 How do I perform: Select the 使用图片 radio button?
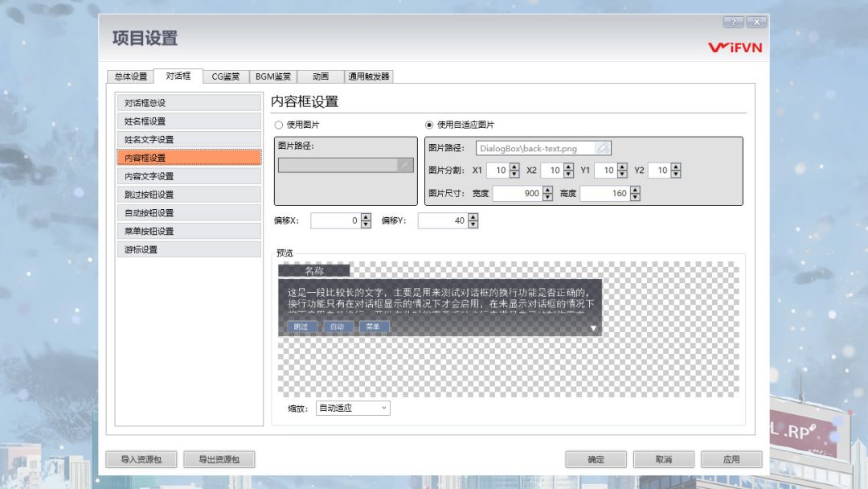277,125
